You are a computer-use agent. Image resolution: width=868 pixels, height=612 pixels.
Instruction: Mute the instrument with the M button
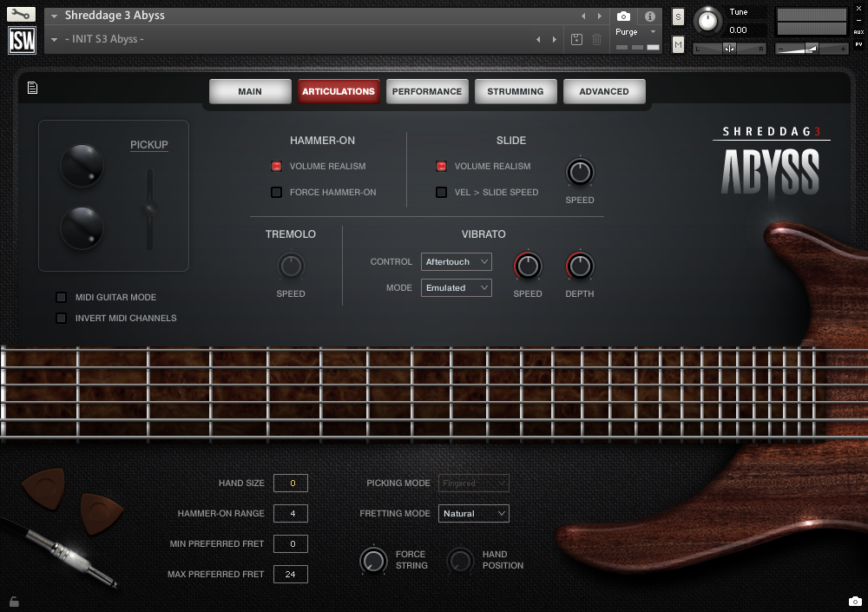pyautogui.click(x=677, y=43)
